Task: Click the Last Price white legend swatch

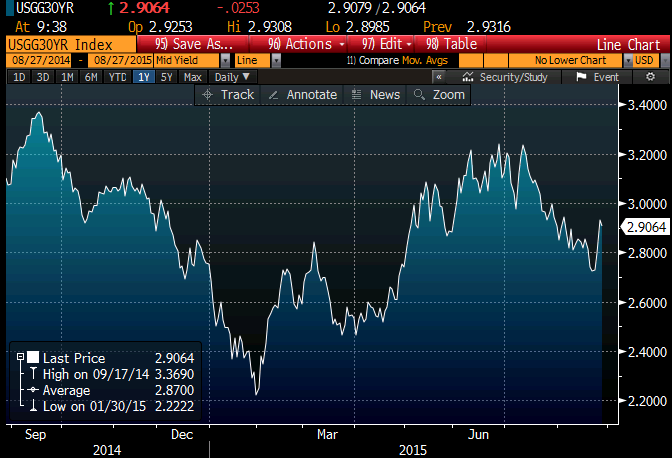Action: tap(34, 358)
